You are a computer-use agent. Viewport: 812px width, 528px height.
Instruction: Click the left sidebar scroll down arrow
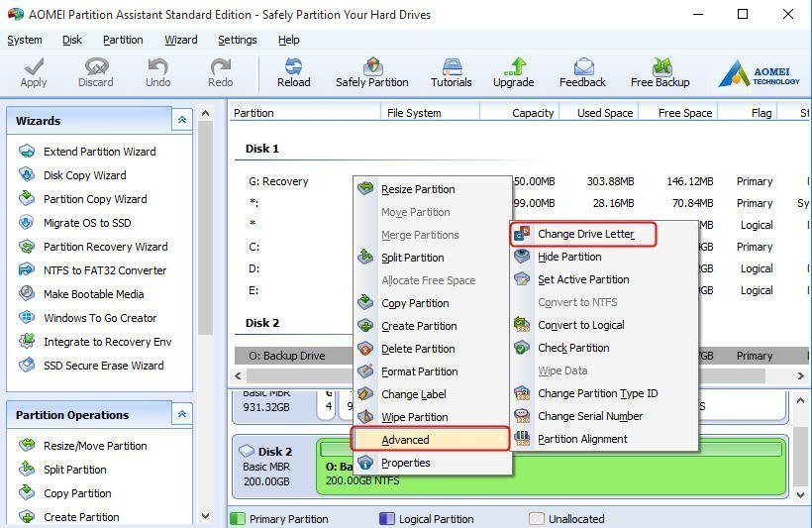click(206, 516)
